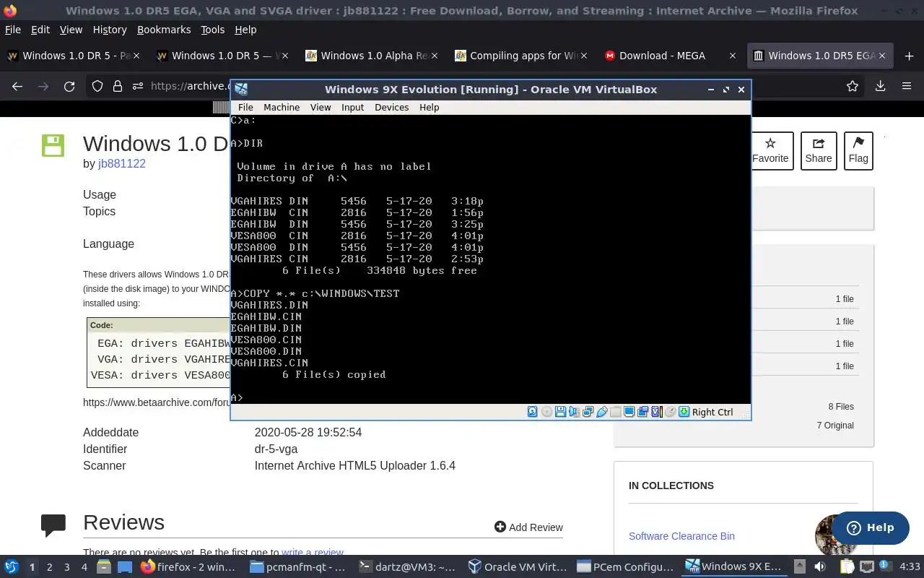
Task: Open VirtualBox Machine menu
Action: (282, 107)
